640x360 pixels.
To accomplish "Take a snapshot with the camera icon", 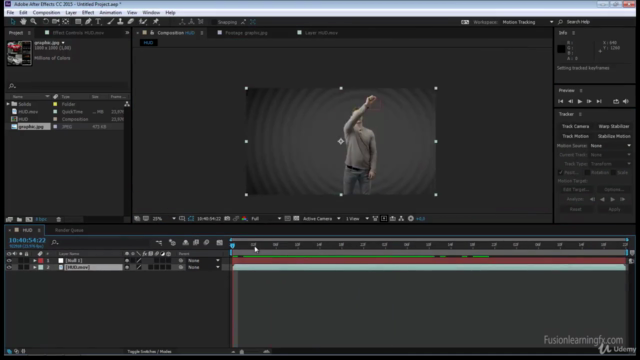I will tap(227, 219).
